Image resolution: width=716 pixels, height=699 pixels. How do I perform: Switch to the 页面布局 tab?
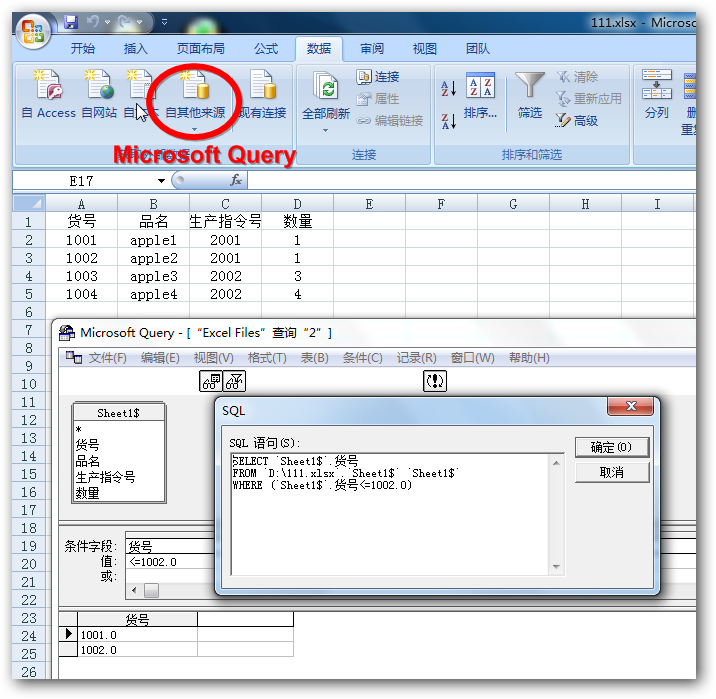coord(200,48)
